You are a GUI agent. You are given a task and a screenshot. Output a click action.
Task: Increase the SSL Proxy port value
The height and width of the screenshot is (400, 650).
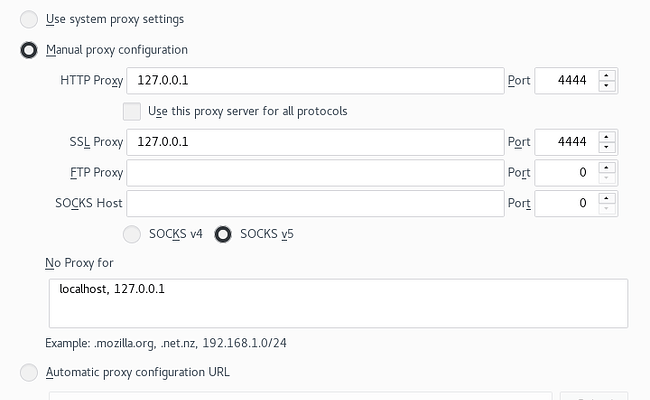[606, 137]
